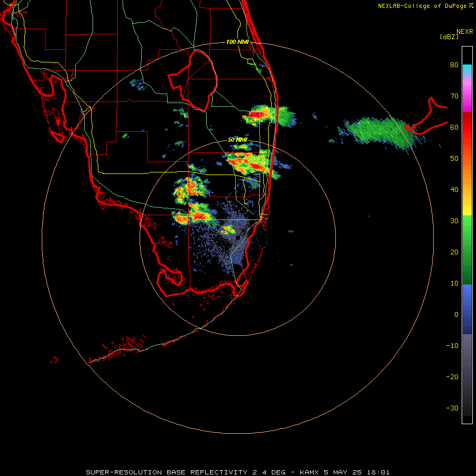Click the 70 value on the dBZ scale
Viewport: 476px width, 476px height.
(x=454, y=96)
